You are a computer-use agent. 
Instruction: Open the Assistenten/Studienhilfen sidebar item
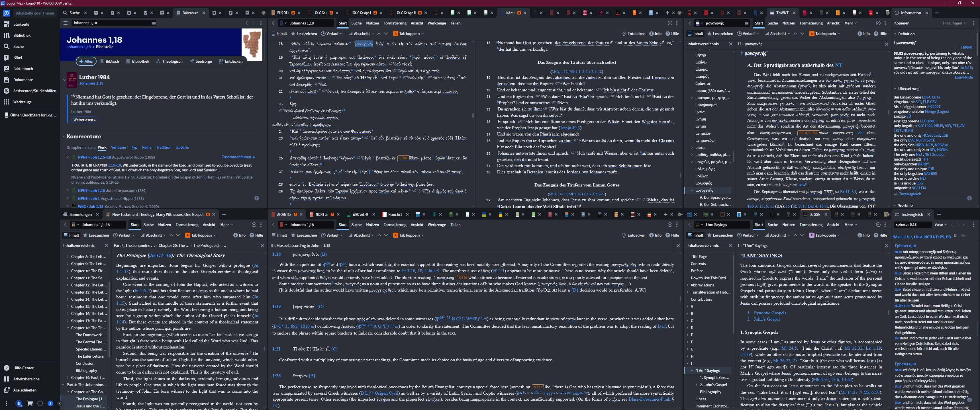pyautogui.click(x=35, y=91)
